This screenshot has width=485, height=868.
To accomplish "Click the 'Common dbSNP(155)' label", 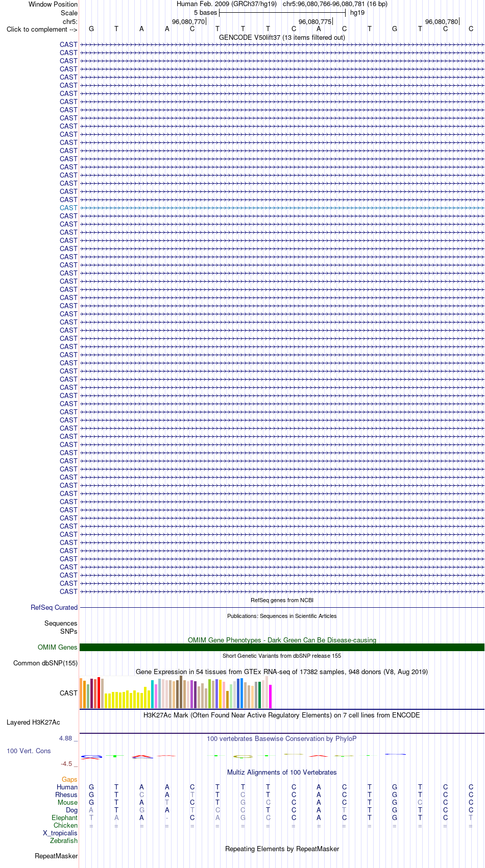I will pos(45,663).
